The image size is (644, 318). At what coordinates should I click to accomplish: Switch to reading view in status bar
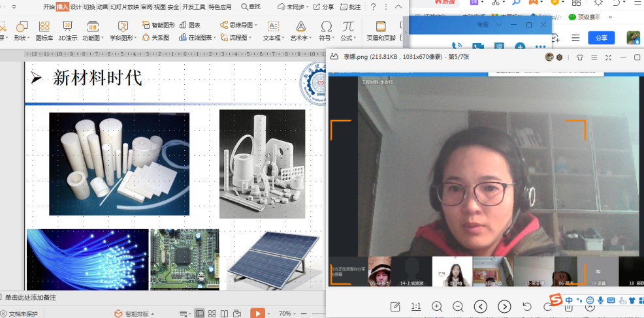pyautogui.click(x=224, y=313)
